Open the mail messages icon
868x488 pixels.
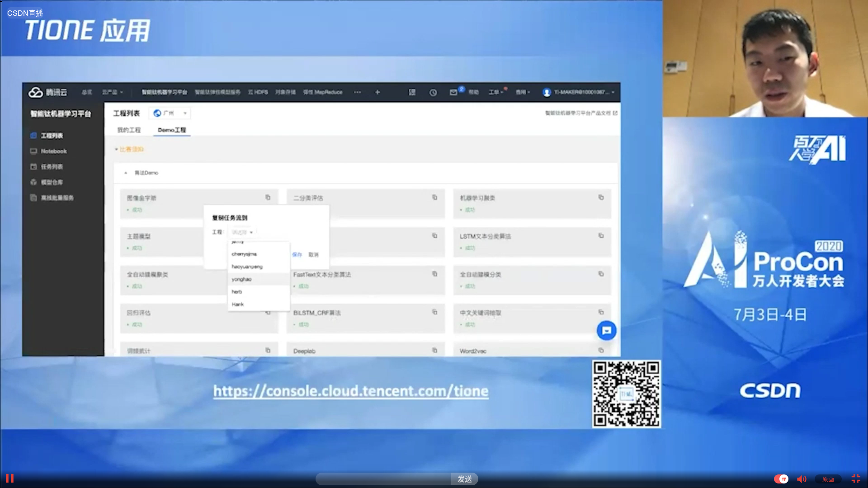pos(453,92)
